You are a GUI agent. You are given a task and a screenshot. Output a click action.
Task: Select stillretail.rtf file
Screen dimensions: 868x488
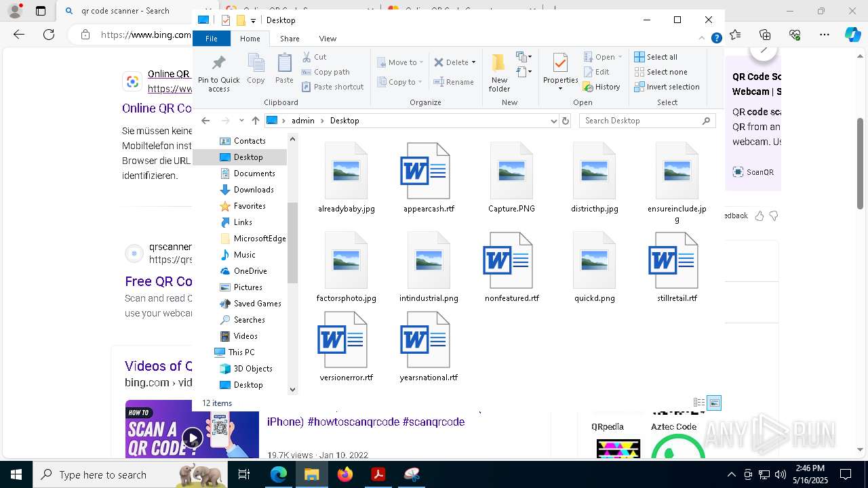[677, 267]
